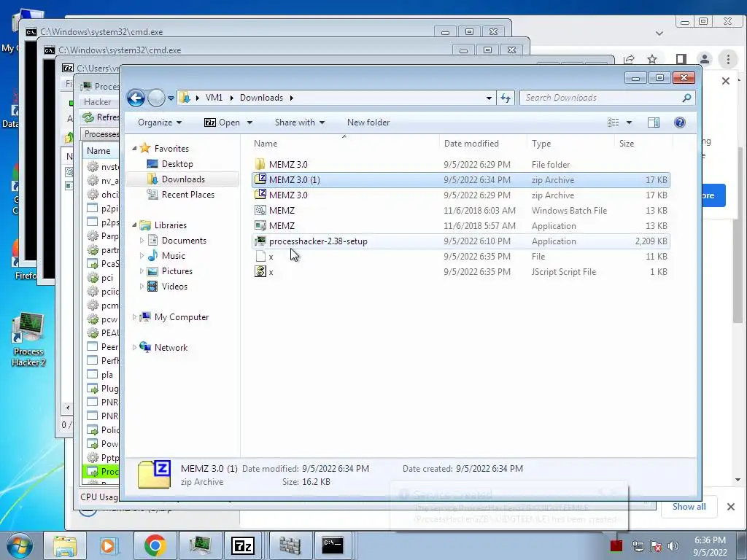
Task: Expand the Documents library
Action: pos(142,241)
